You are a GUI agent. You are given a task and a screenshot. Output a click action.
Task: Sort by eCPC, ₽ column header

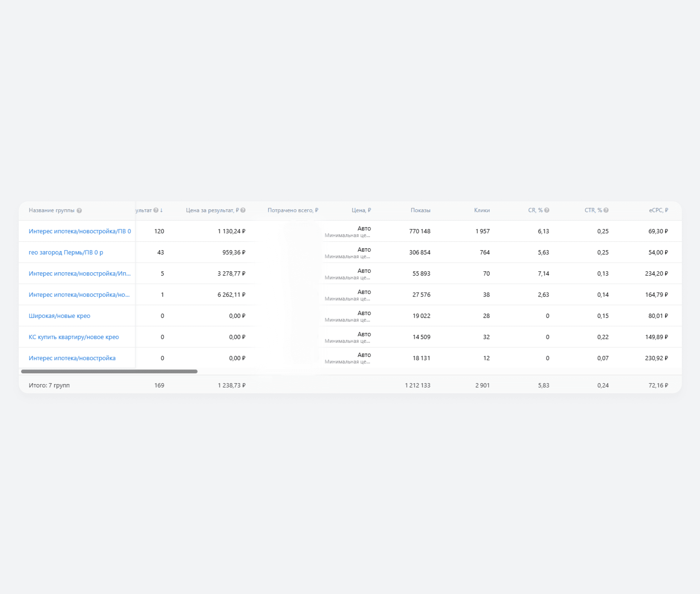pos(659,210)
